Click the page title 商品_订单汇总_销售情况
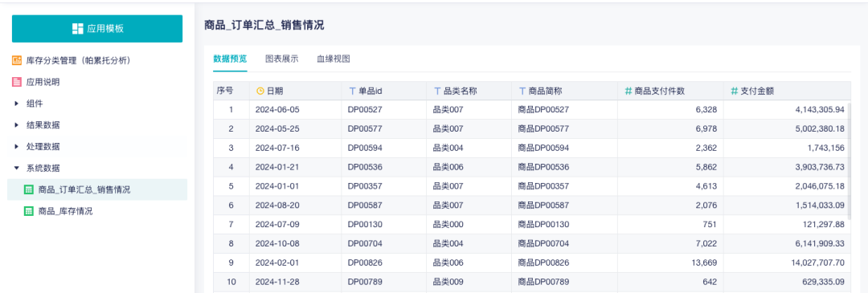 click(264, 25)
